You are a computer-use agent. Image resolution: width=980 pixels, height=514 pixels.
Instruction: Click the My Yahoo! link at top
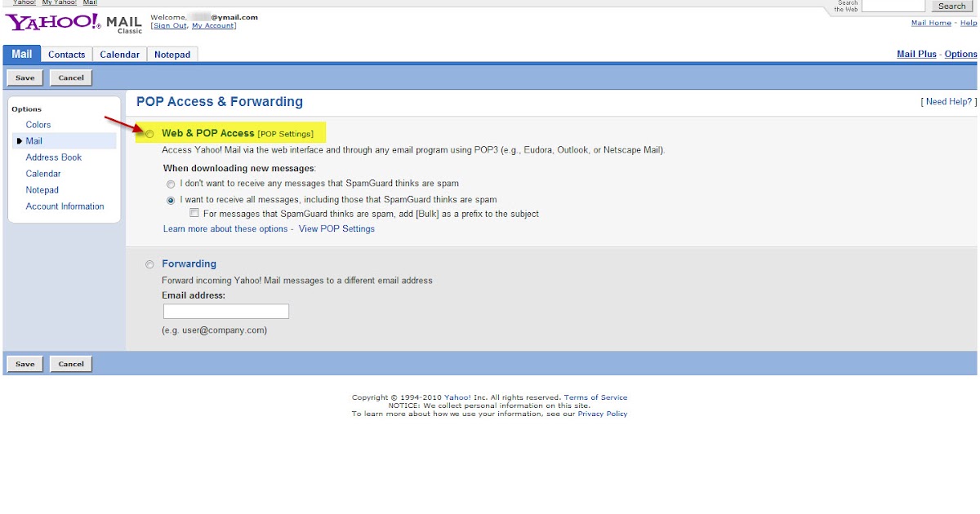(59, 2)
